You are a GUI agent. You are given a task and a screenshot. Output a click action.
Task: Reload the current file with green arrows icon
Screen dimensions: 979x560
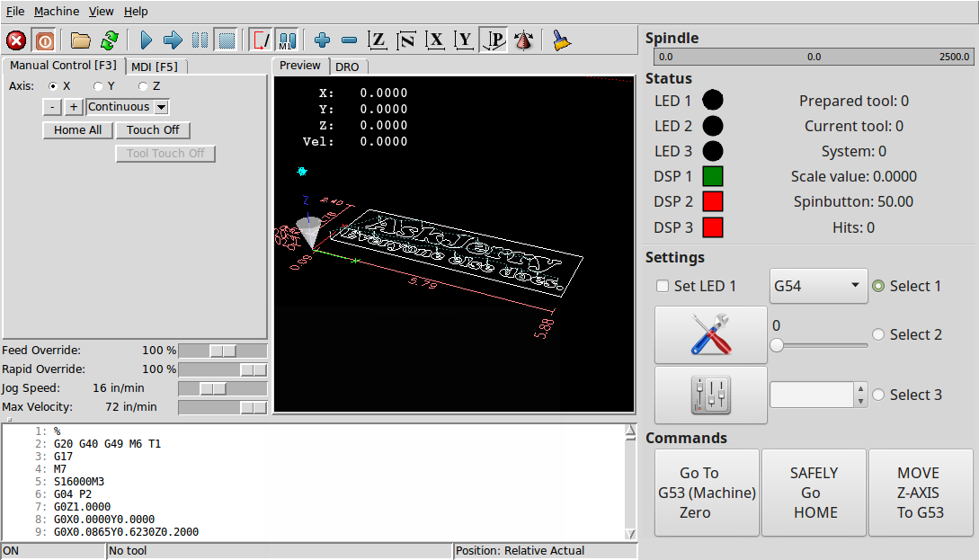(110, 40)
